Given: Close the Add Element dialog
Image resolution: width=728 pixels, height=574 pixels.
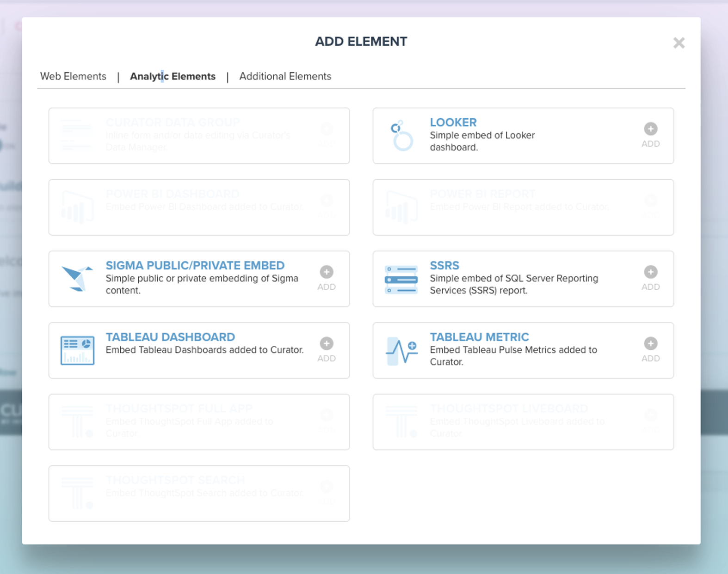Looking at the screenshot, I should [679, 43].
